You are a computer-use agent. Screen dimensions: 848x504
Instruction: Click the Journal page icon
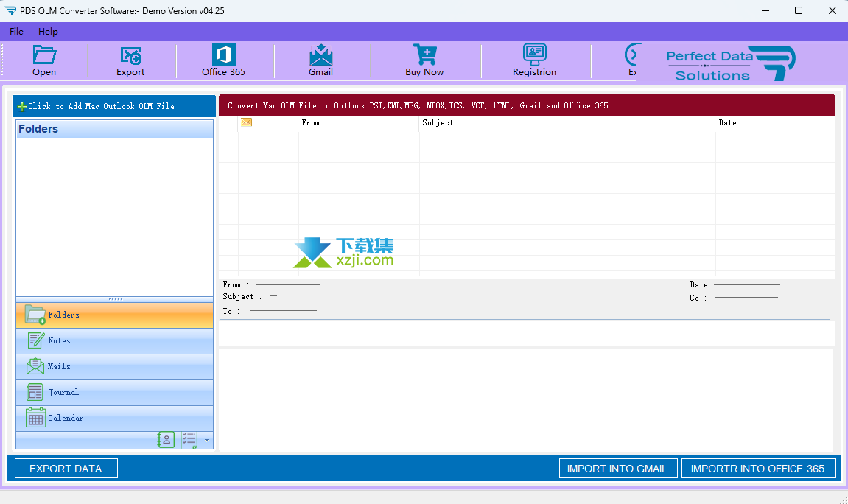pos(35,392)
